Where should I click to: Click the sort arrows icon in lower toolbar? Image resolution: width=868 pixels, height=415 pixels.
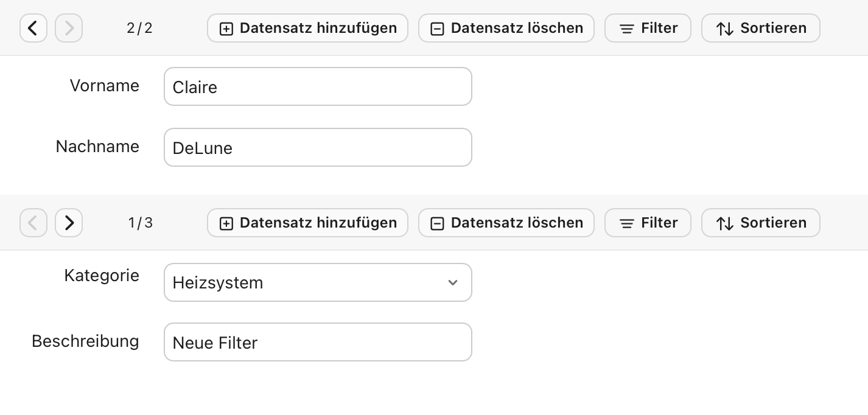coord(725,224)
